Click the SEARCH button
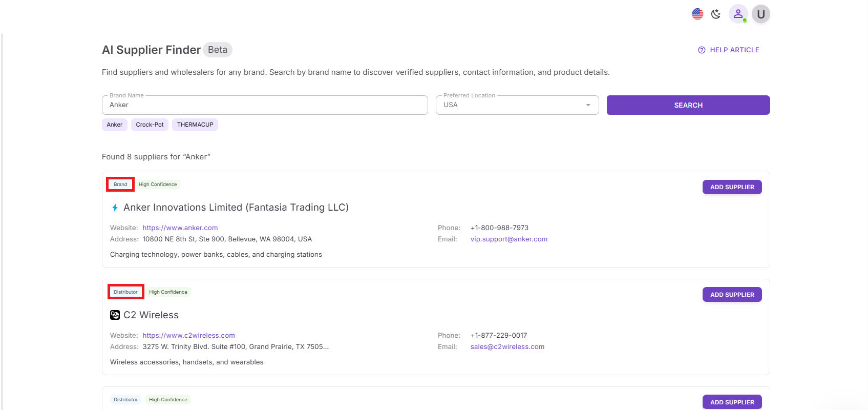 (688, 105)
